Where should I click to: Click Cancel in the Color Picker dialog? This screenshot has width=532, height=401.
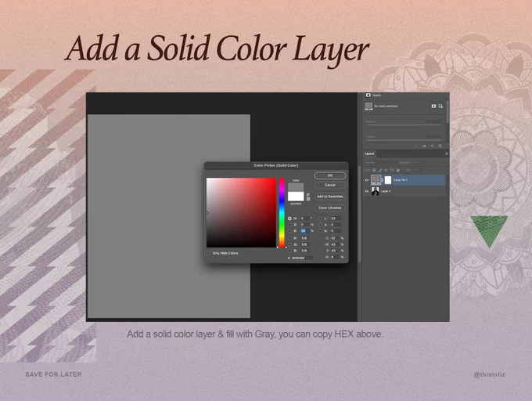click(x=330, y=185)
